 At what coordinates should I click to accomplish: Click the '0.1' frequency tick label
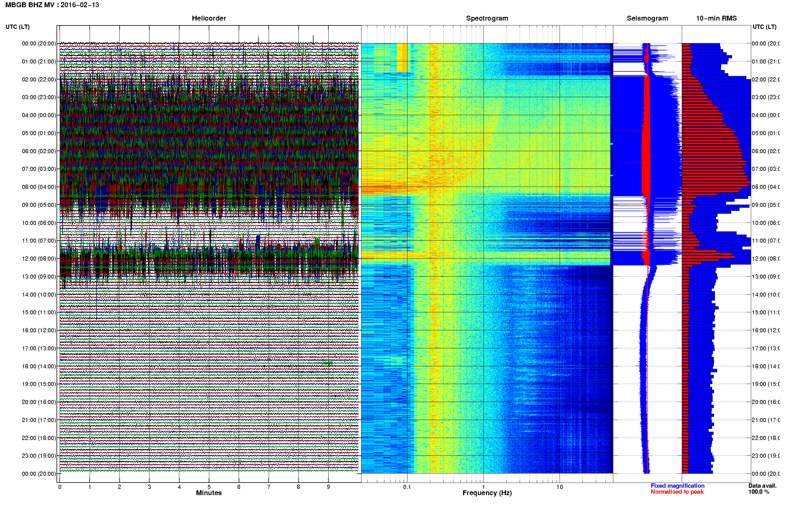[x=407, y=487]
